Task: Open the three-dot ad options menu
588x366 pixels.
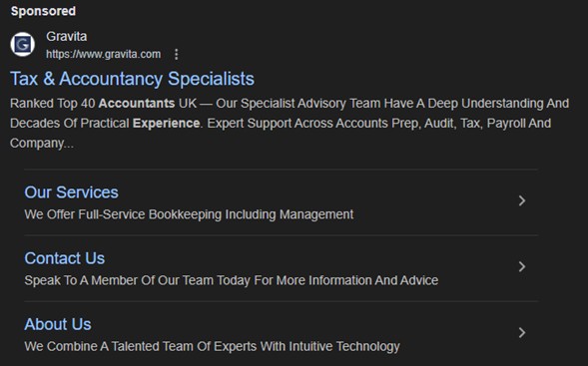Action: click(x=177, y=54)
